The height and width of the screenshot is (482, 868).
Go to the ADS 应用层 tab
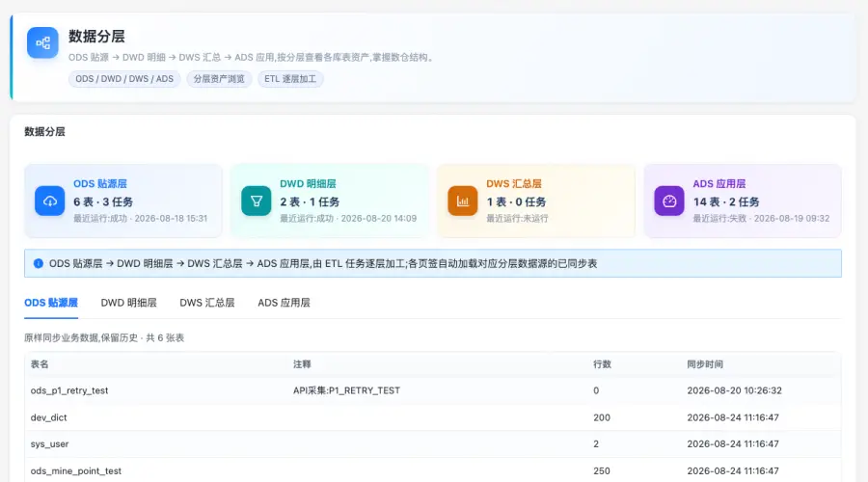pos(284,303)
